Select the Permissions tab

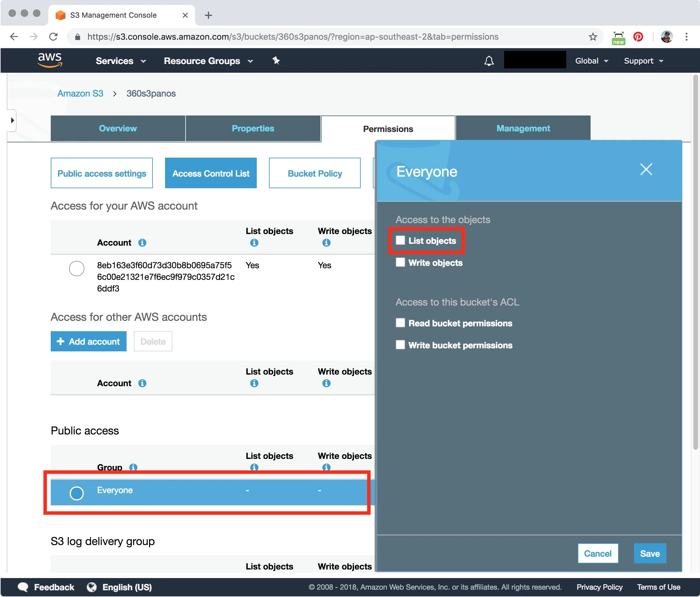388,129
